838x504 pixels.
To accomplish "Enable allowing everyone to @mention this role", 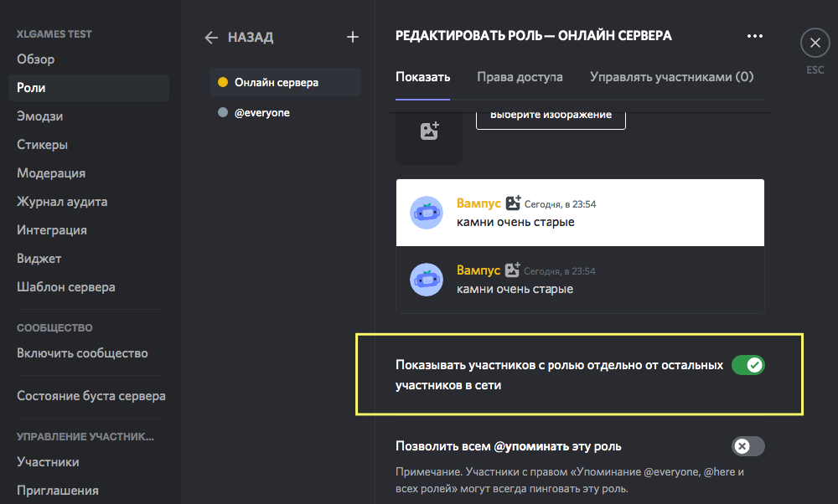I will pos(747,446).
